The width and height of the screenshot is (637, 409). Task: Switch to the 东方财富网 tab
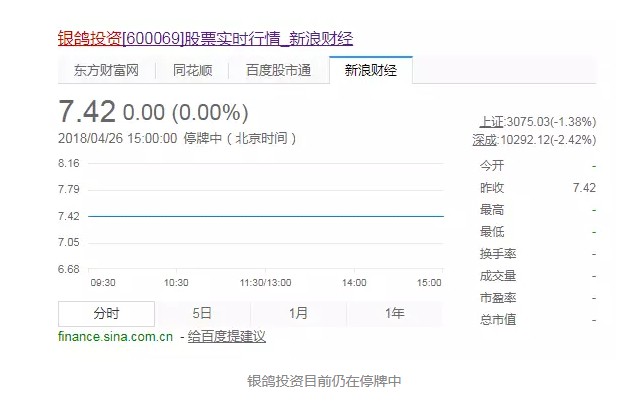[106, 70]
